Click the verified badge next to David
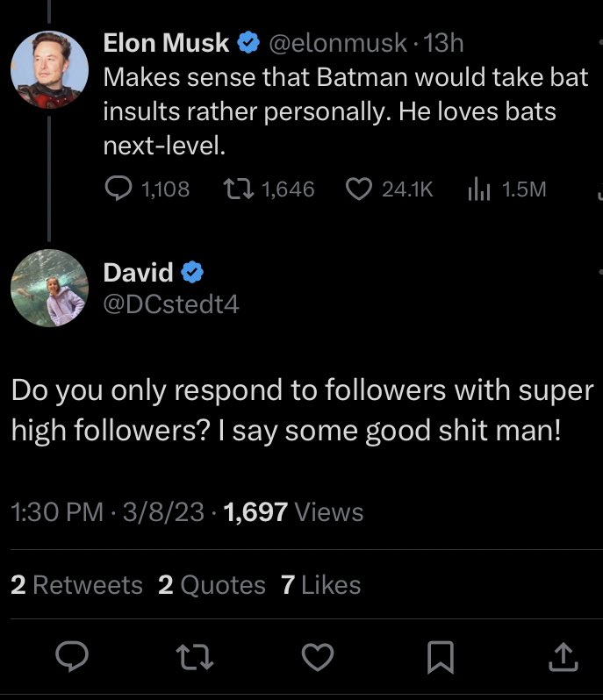The image size is (603, 700). 193,273
